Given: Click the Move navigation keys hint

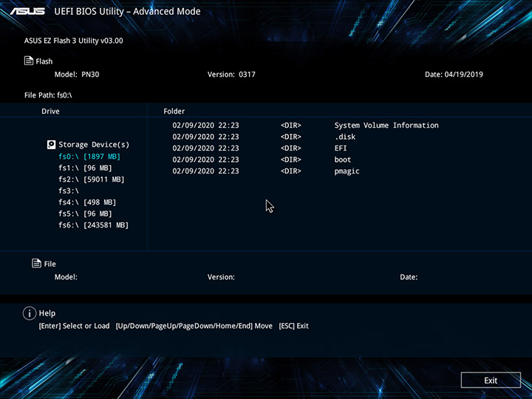Looking at the screenshot, I should coord(194,326).
